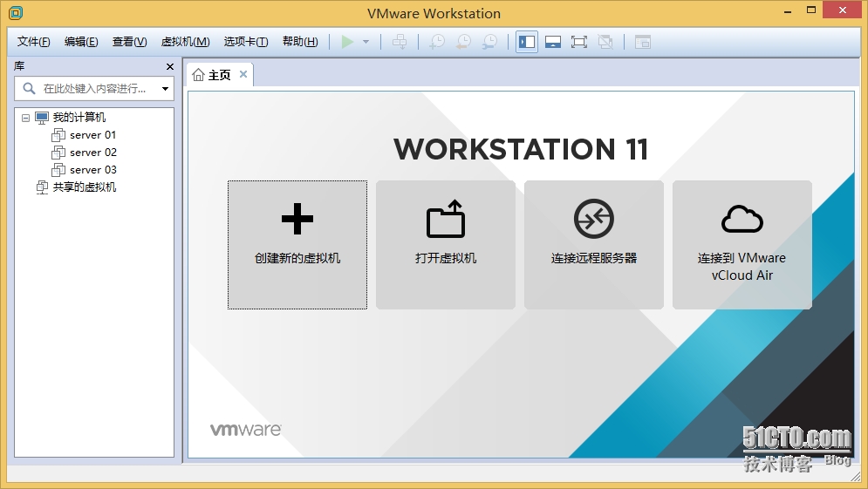This screenshot has height=489, width=868.
Task: Expand the library search filter dropdown
Action: pos(165,89)
